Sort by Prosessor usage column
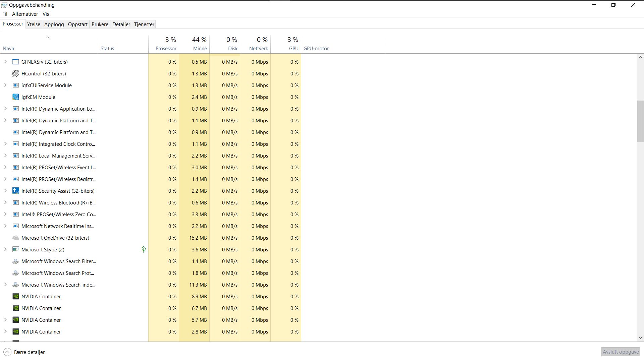The image size is (644, 362). point(164,44)
